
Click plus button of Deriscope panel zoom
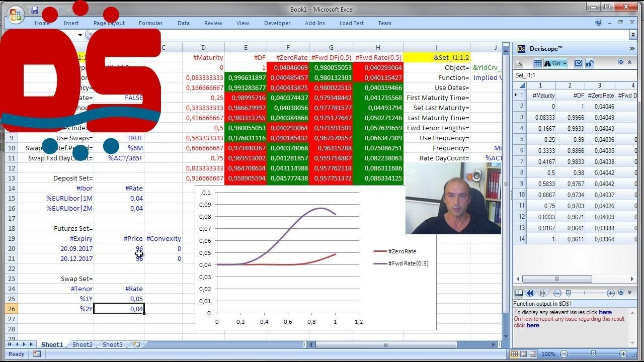(x=610, y=293)
